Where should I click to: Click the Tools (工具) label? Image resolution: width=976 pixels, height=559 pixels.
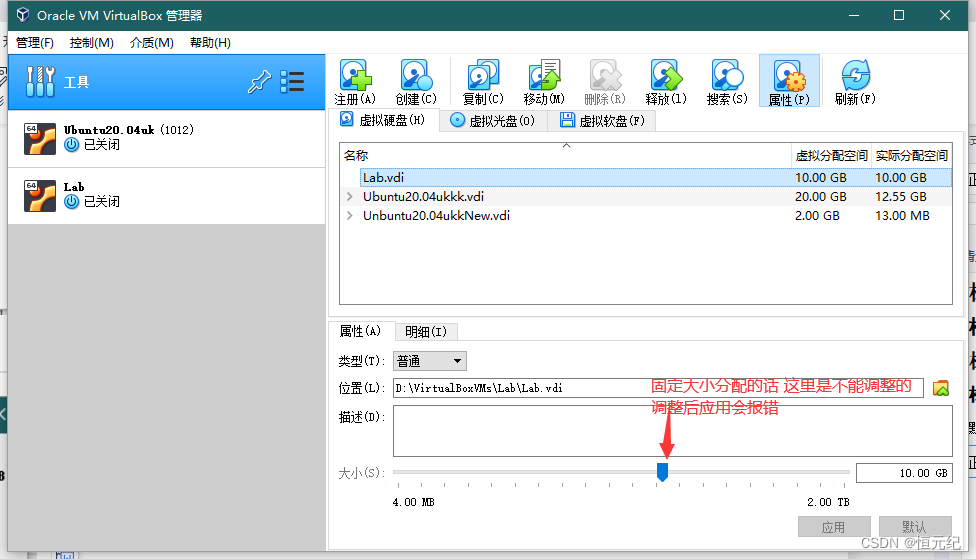(77, 82)
